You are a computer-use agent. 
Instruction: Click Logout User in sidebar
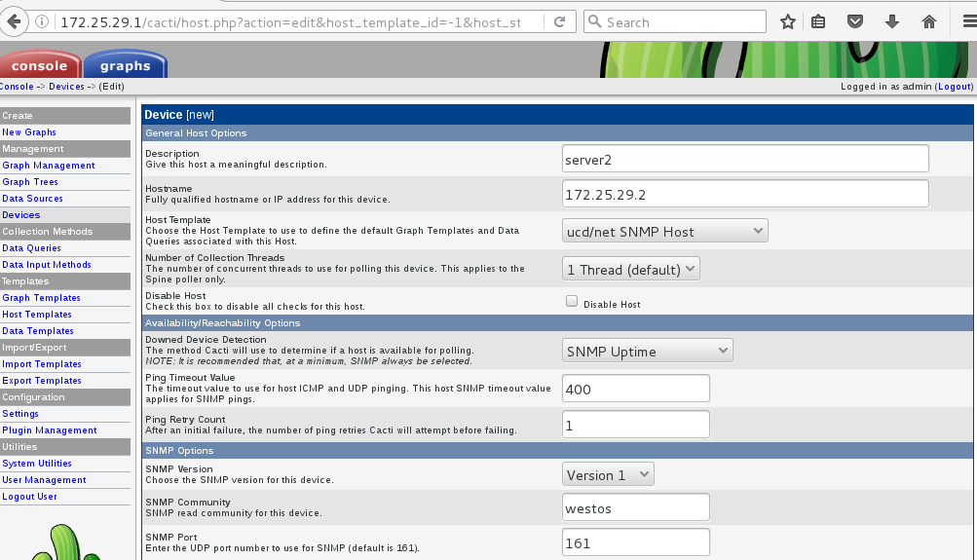pos(29,497)
